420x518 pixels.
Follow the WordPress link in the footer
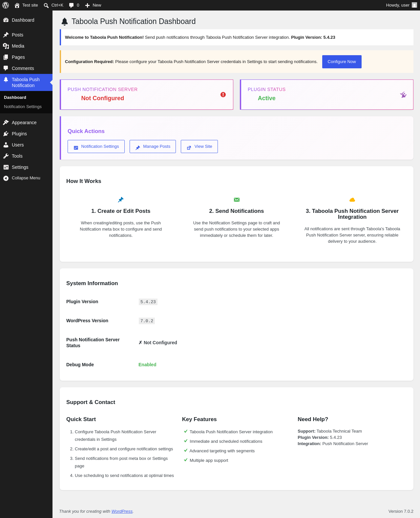pyautogui.click(x=122, y=511)
